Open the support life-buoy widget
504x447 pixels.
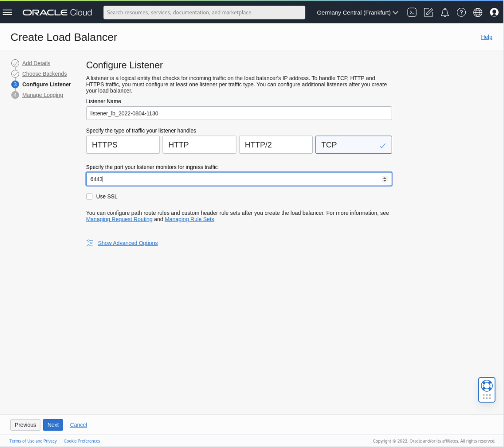point(487,389)
